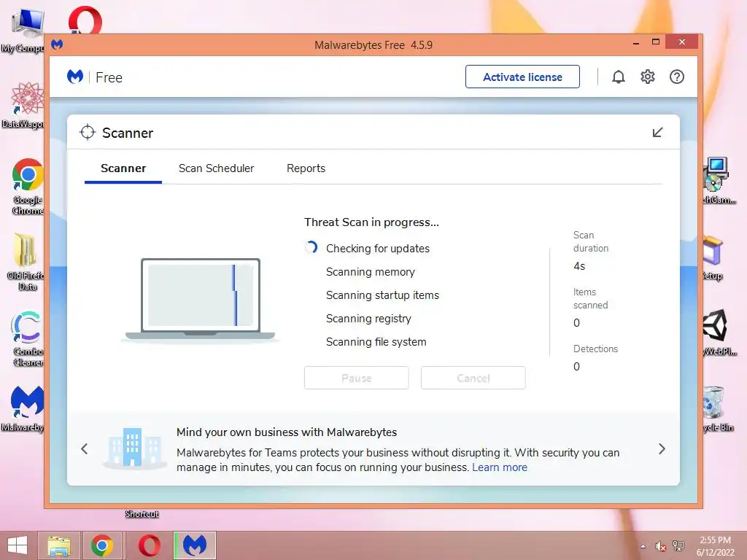This screenshot has width=747, height=560.
Task: Open the notifications bell icon
Action: (x=618, y=77)
